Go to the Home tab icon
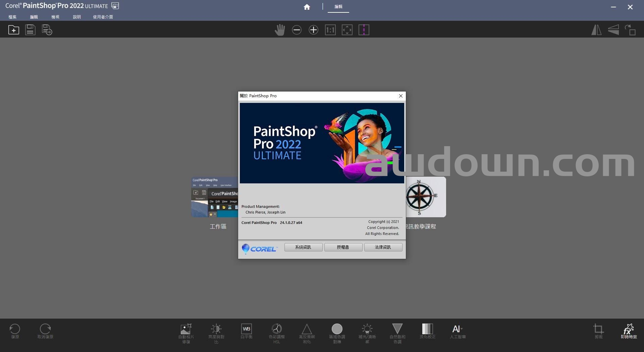644x352 pixels. coord(307,7)
